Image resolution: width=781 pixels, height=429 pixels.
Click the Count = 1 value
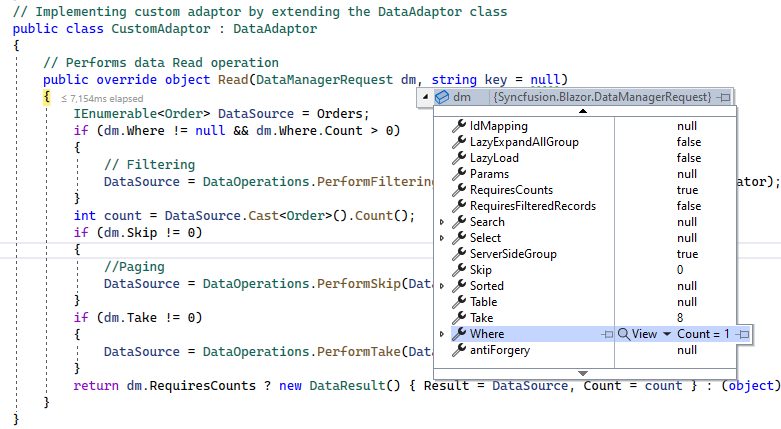[x=703, y=334]
